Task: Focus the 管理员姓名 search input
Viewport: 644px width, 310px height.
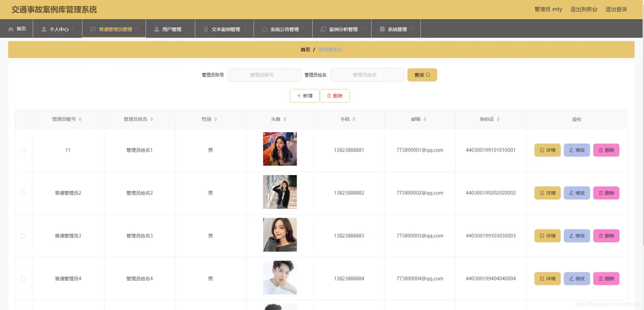Action: pyautogui.click(x=367, y=75)
